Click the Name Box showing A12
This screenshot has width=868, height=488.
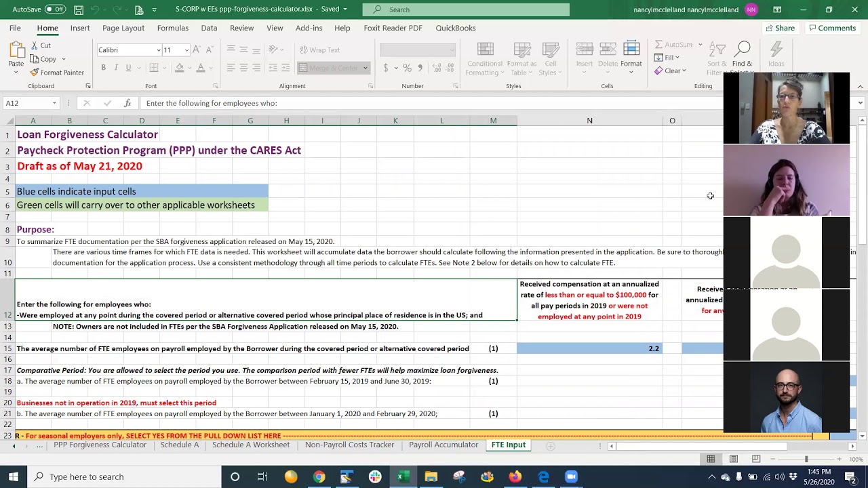click(x=27, y=103)
